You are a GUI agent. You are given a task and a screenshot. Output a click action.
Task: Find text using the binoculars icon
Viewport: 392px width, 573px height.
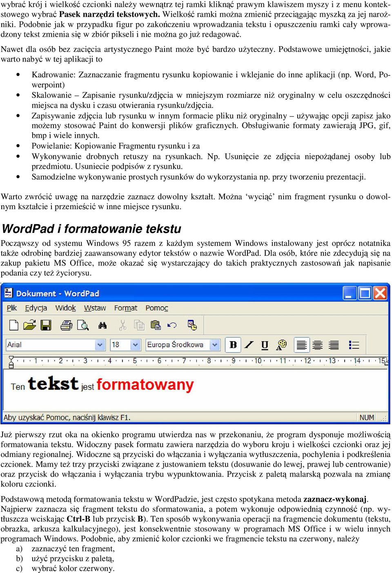(x=102, y=325)
